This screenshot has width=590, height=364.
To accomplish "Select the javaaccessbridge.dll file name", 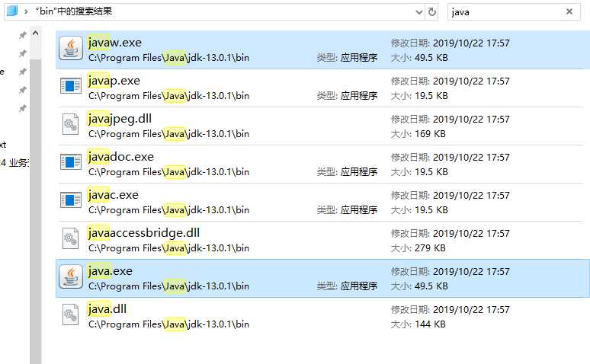I will tap(144, 233).
